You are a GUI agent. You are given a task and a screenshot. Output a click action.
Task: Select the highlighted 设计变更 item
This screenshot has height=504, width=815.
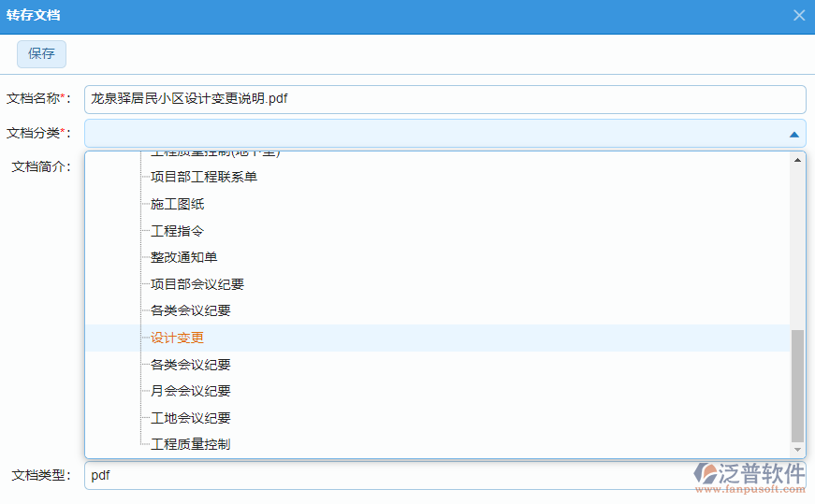[177, 338]
